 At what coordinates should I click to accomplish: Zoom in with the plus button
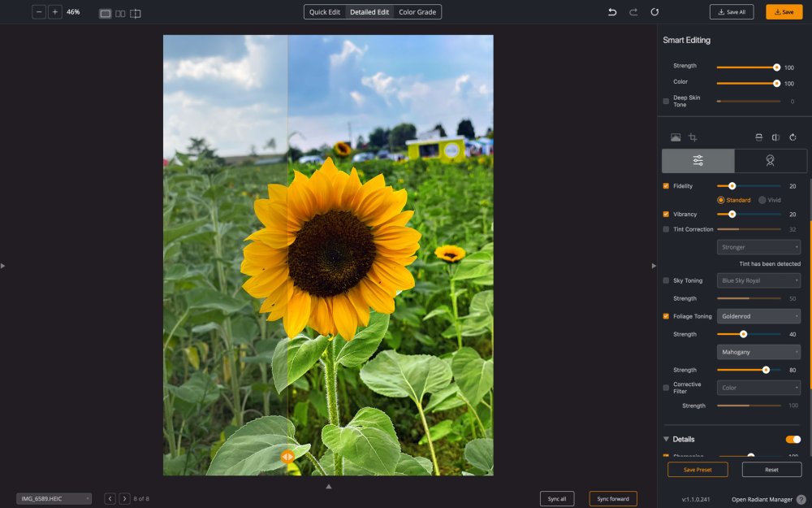[55, 12]
